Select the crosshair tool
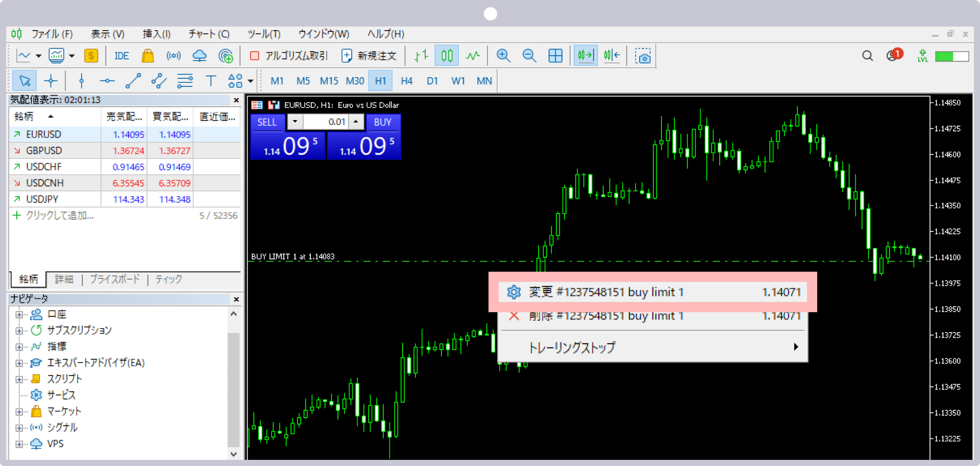Screen dimensions: 980x466 pos(51,81)
